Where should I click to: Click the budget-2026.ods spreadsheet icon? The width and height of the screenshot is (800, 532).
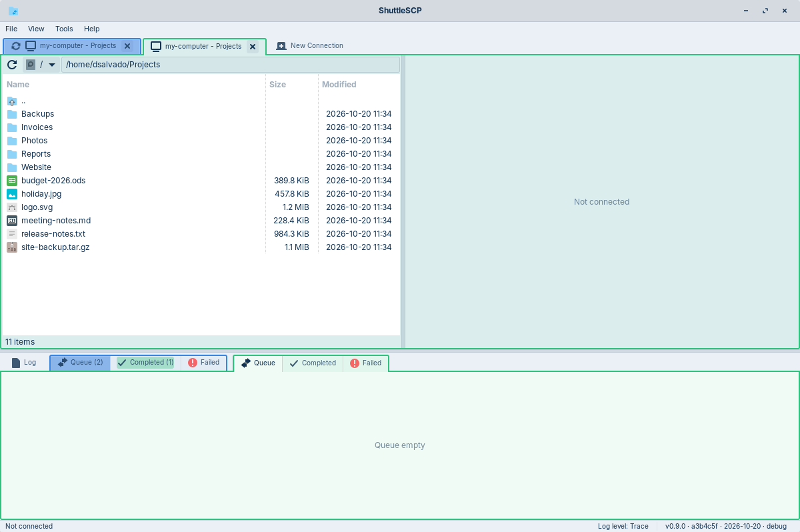(x=12, y=181)
